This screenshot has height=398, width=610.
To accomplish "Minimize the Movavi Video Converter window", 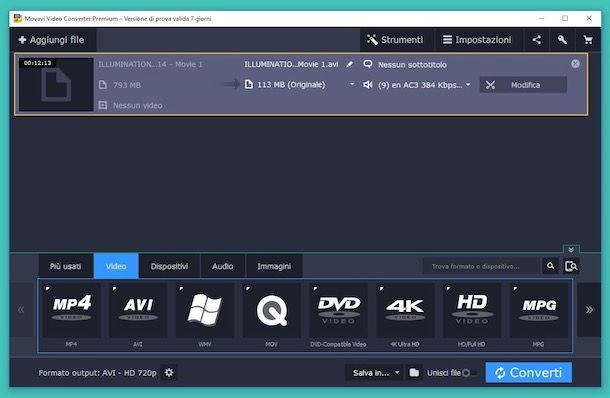I will coord(542,18).
